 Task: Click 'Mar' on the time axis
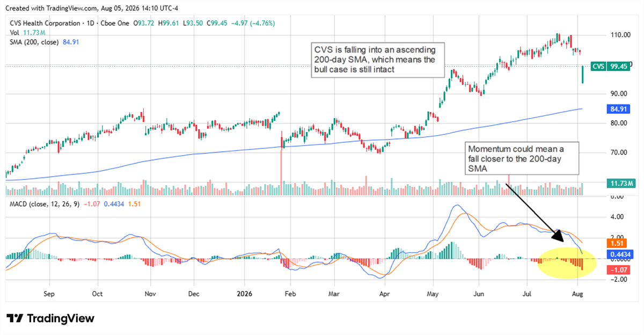point(334,294)
